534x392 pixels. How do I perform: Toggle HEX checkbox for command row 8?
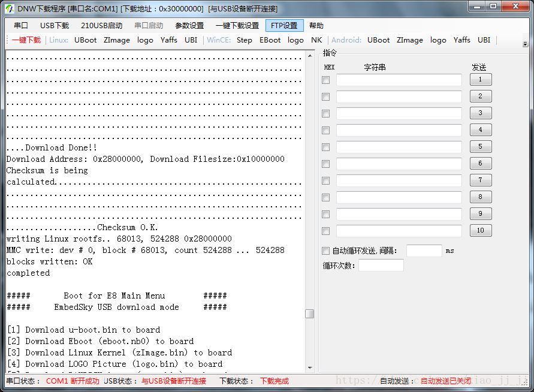(x=326, y=198)
